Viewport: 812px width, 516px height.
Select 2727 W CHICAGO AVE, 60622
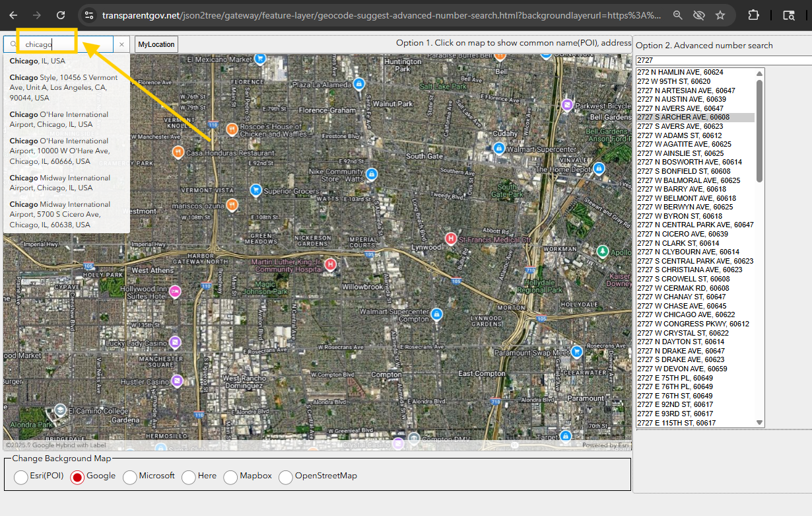(x=695, y=315)
